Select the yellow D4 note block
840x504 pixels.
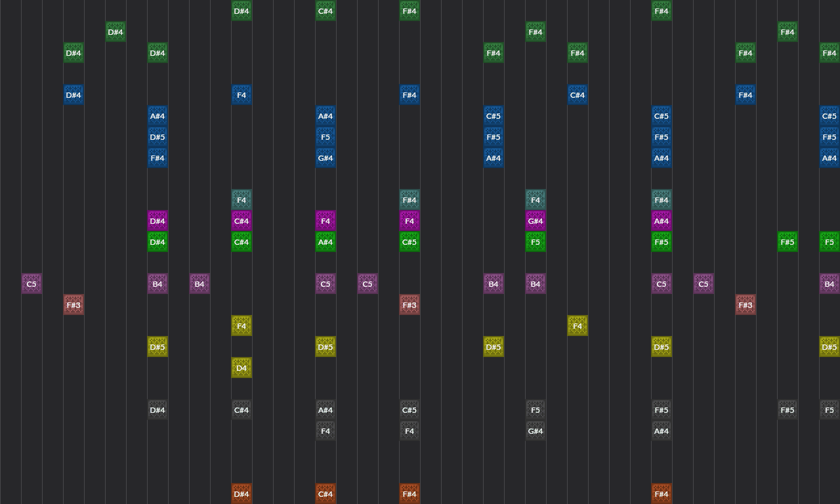pyautogui.click(x=241, y=367)
